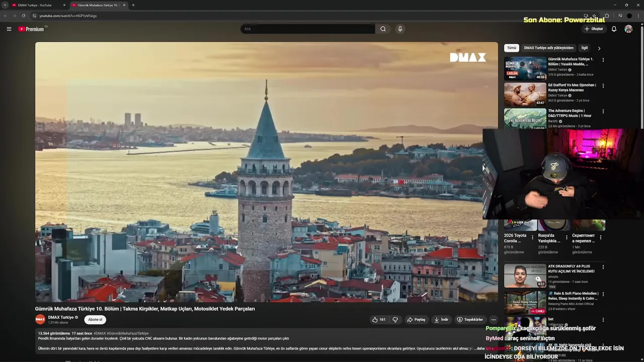Open YouTube notifications bell
Viewport: 644px width, 362px height.
pyautogui.click(x=614, y=29)
